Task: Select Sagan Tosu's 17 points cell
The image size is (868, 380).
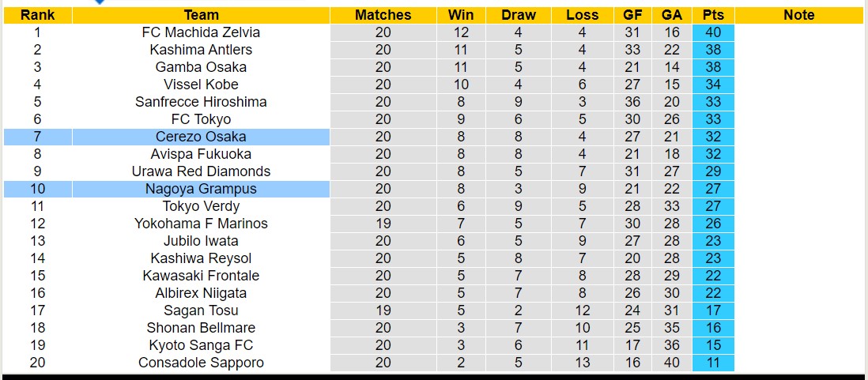Action: [712, 310]
